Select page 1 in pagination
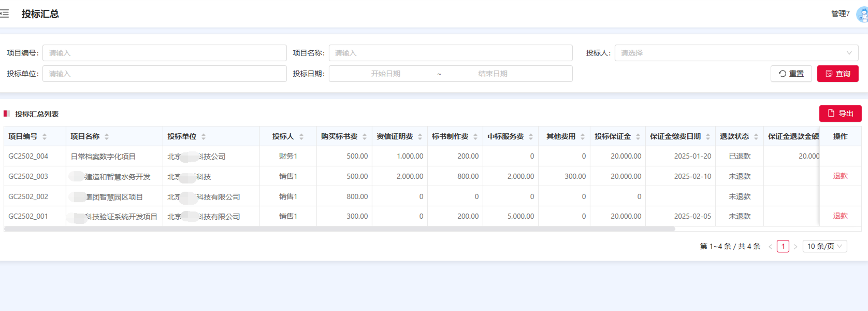Viewport: 868px width, 311px height. pos(783,247)
